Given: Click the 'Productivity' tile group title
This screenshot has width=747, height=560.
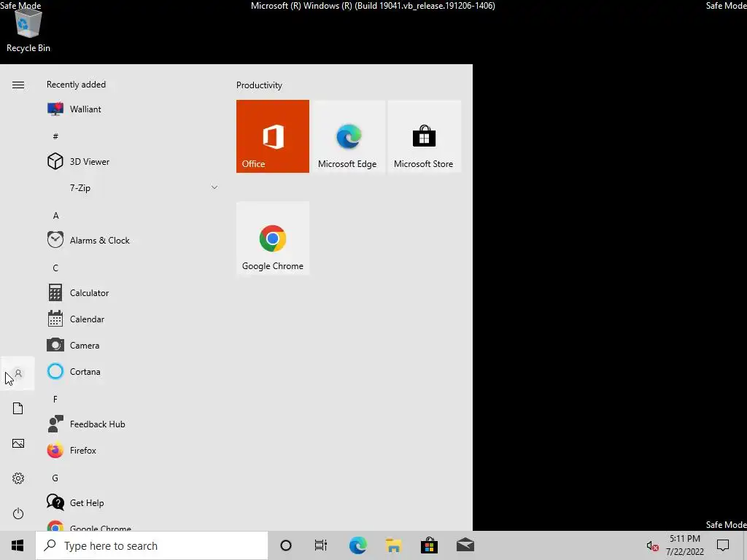Looking at the screenshot, I should 259,85.
